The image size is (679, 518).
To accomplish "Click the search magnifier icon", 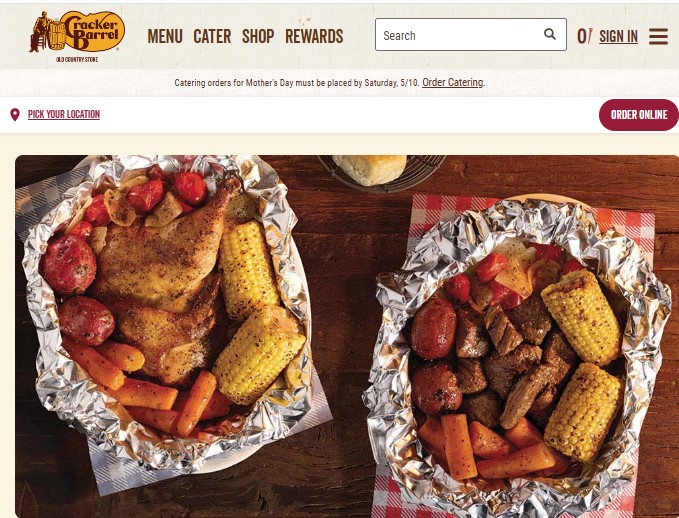I will pyautogui.click(x=550, y=34).
